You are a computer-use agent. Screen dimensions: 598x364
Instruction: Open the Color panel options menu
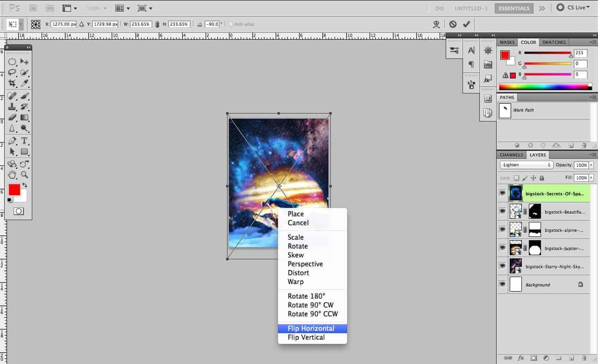592,42
